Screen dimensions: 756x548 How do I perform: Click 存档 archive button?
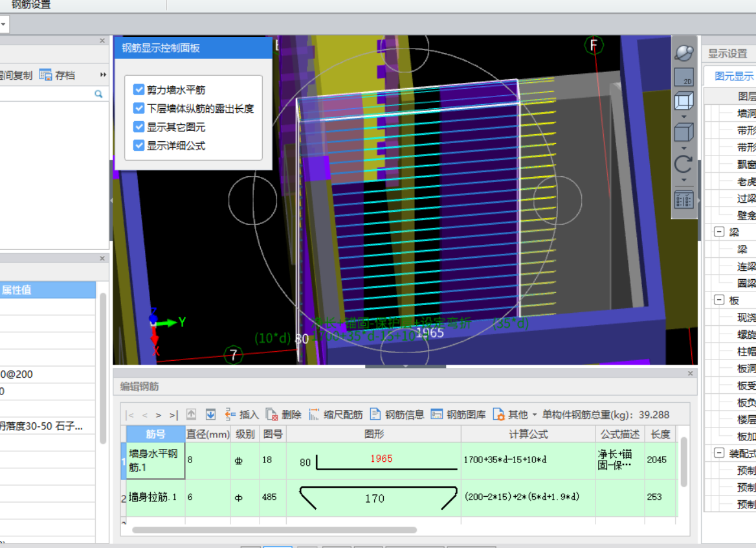(58, 75)
